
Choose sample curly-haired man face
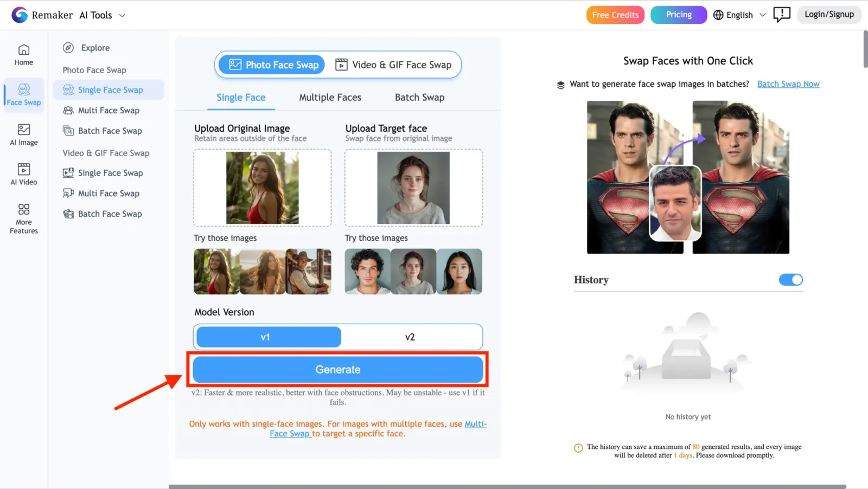pos(367,272)
